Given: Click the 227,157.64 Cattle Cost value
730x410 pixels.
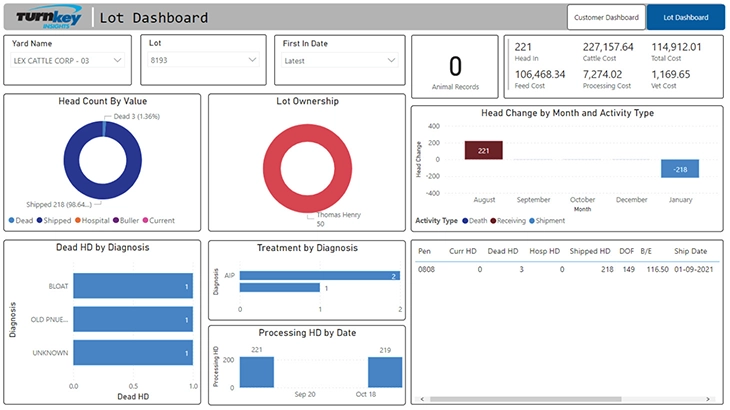Looking at the screenshot, I should 608,47.
